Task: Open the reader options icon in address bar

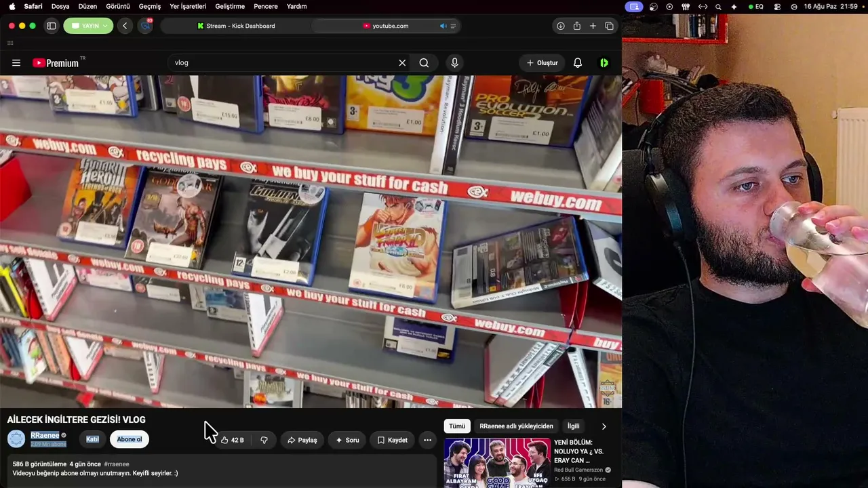Action: click(454, 26)
